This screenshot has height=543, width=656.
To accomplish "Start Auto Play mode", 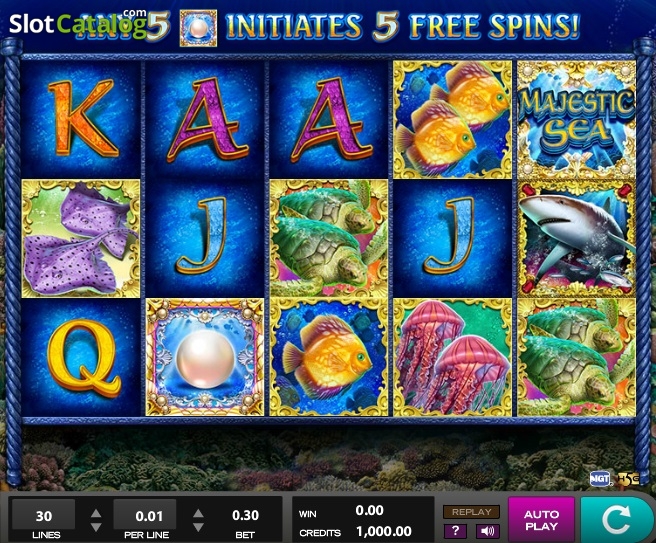I will click(541, 520).
